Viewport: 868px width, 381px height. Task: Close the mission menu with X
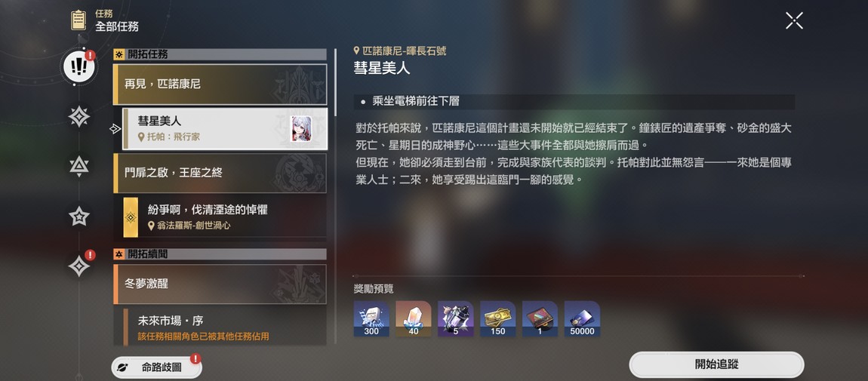[x=794, y=20]
